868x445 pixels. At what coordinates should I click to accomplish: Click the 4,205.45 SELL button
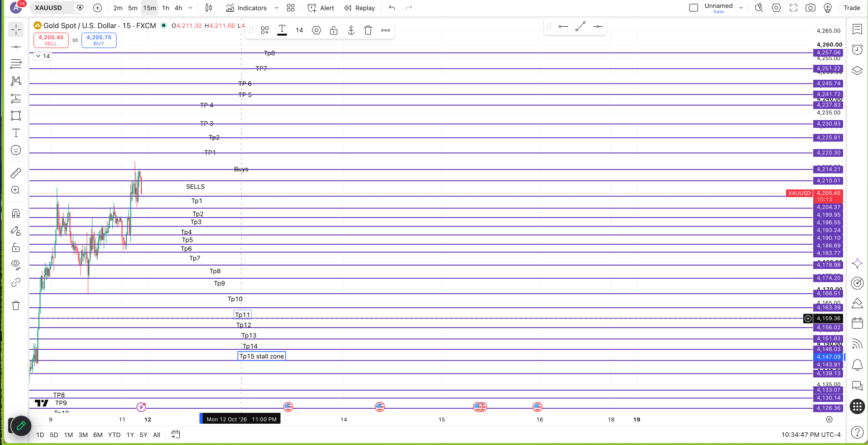[51, 40]
